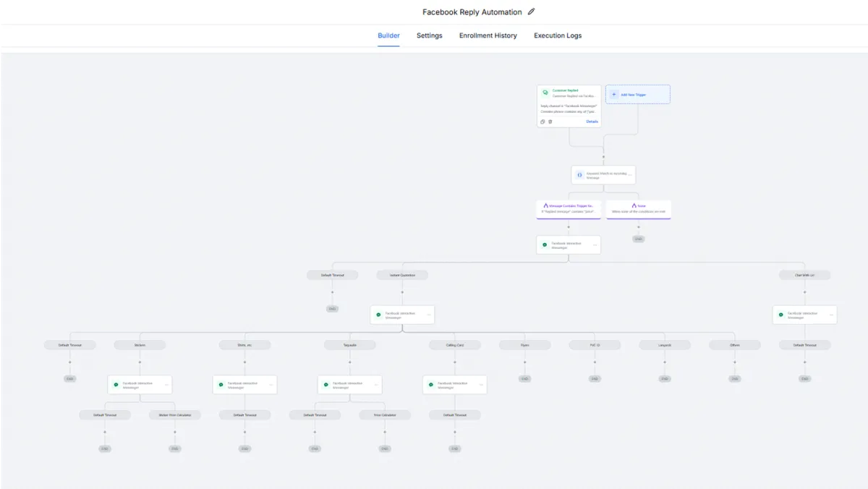This screenshot has height=489, width=868.
Task: Add a step under Sticker Price Calculator
Action: [175, 433]
